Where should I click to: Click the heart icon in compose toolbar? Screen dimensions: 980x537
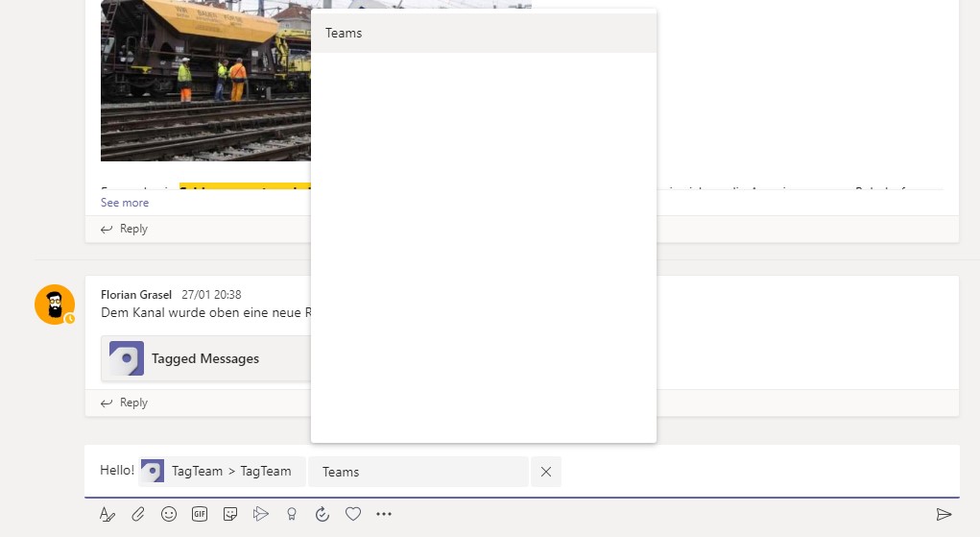point(353,514)
